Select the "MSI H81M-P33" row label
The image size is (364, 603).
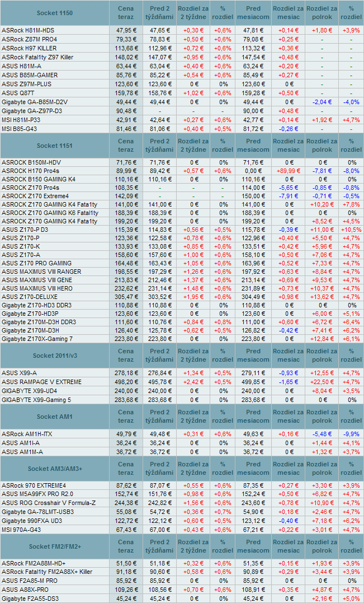click(22, 120)
